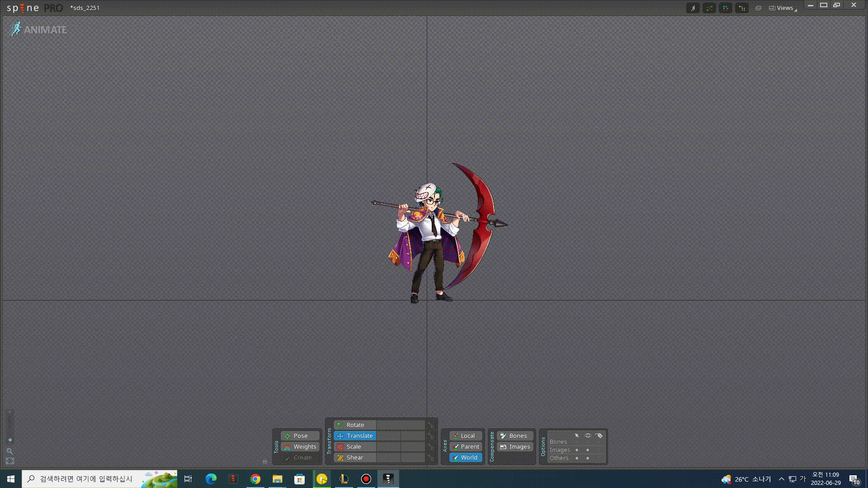Open File Explorer from the taskbar
The image size is (868, 488).
(278, 479)
